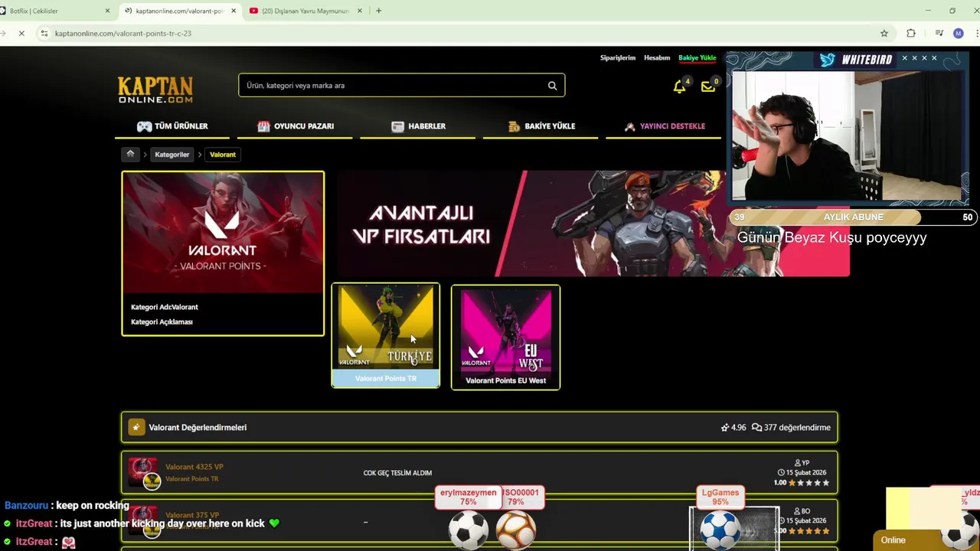This screenshot has width=980, height=551.
Task: Bookmark page with star icon
Action: (x=884, y=34)
